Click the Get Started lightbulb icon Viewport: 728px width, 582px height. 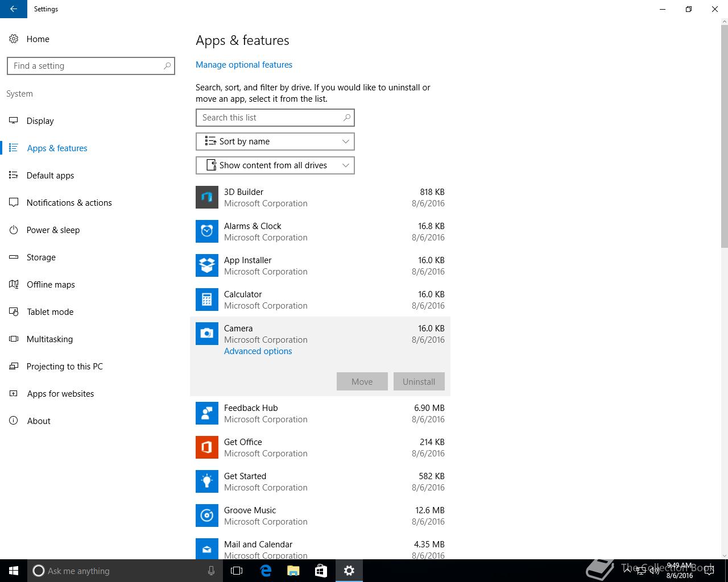pos(207,481)
